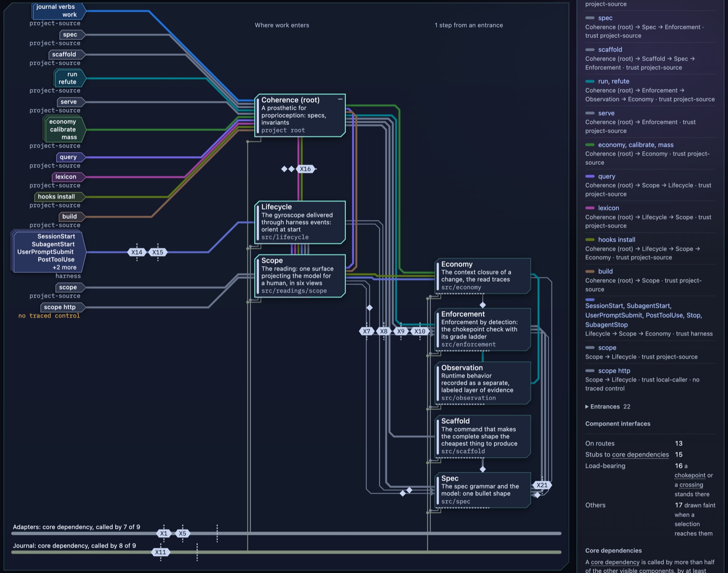Open the Scaffold component card src/scaffold
This screenshot has width=728, height=573.
point(483,436)
